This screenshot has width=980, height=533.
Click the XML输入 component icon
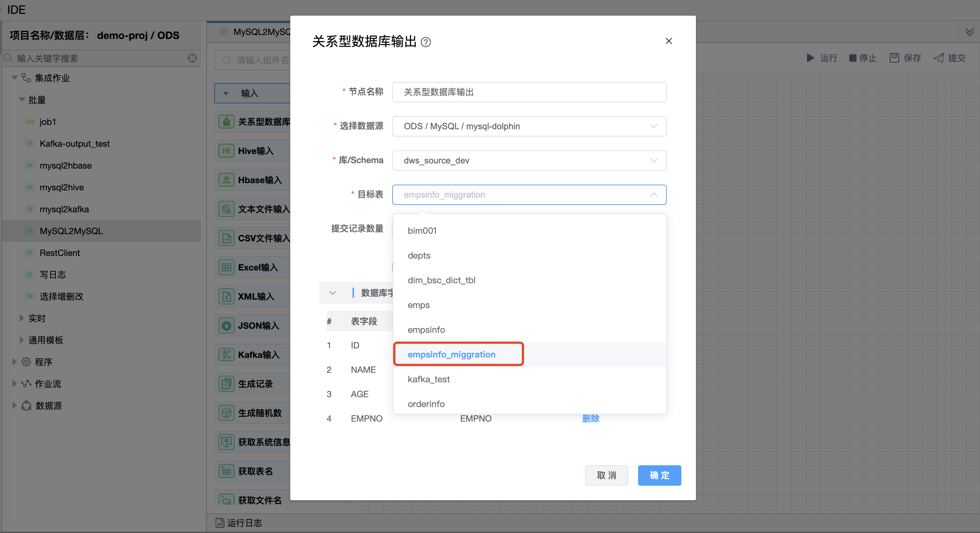point(227,296)
